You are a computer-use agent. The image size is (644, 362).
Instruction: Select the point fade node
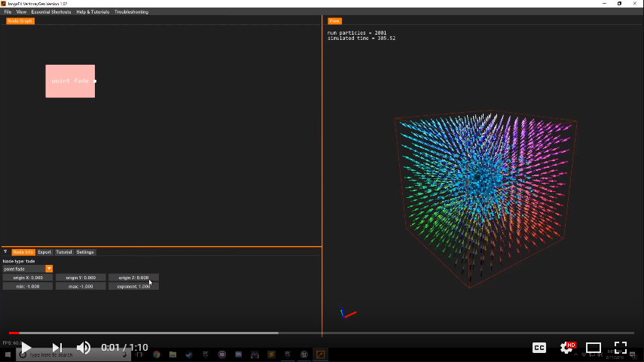click(x=70, y=81)
